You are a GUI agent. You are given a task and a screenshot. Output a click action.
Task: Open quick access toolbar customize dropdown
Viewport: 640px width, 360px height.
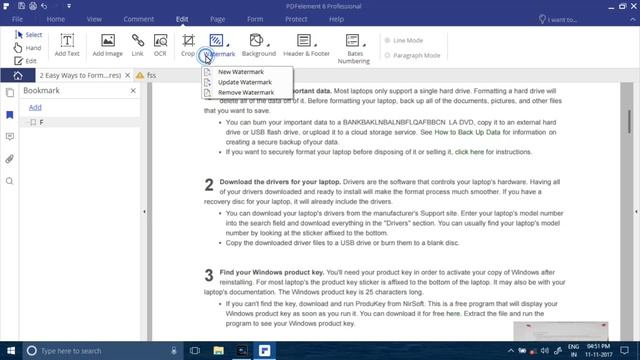click(x=69, y=6)
